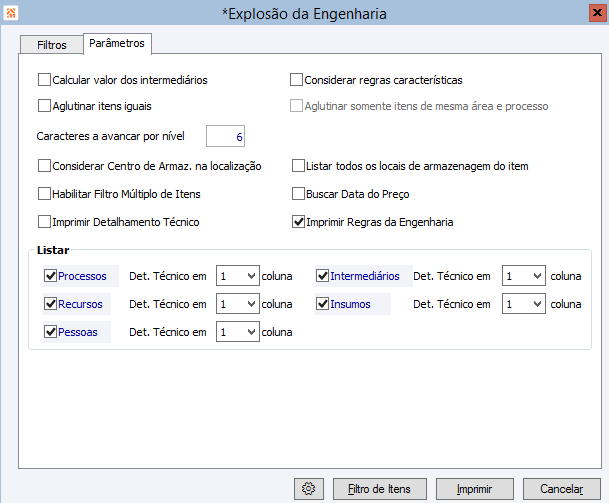
Task: Close the Explosão da Engenharia dialog
Action: click(588, 13)
